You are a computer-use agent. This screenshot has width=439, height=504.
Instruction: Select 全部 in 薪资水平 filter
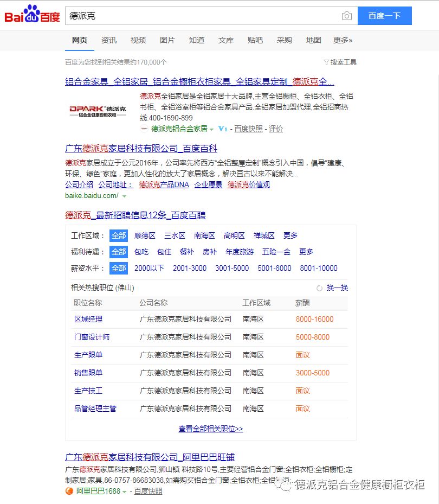click(x=119, y=268)
